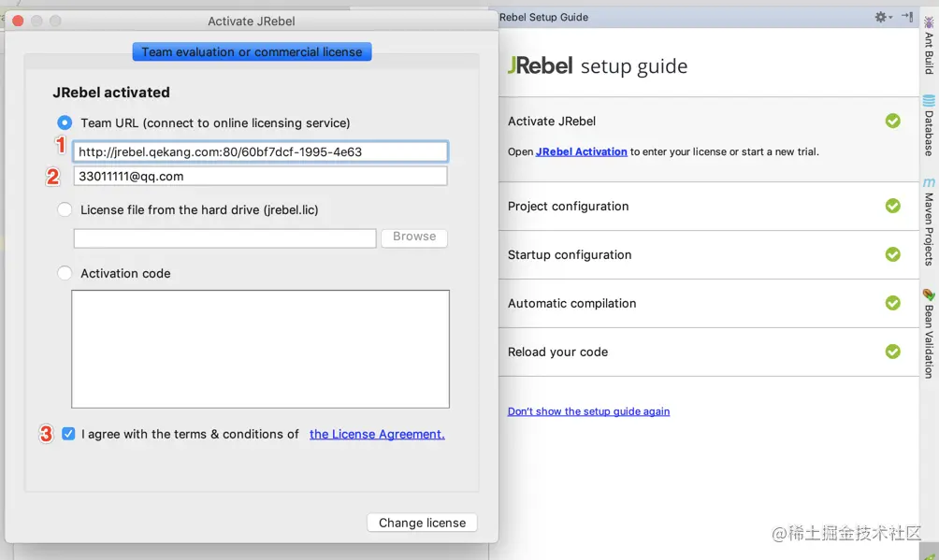Viewport: 939px width, 560px height.
Task: Select the Team URL radio option
Action: pos(65,122)
